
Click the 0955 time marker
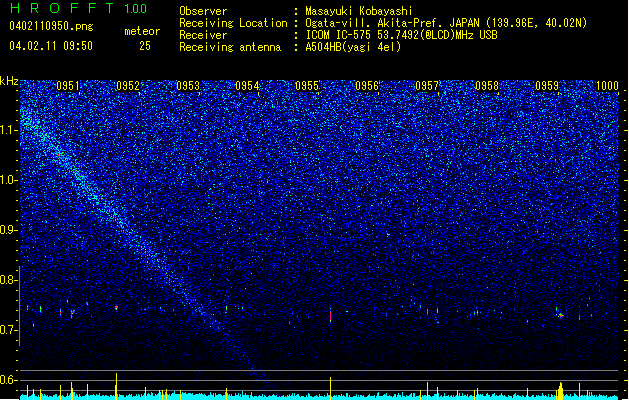click(x=307, y=85)
